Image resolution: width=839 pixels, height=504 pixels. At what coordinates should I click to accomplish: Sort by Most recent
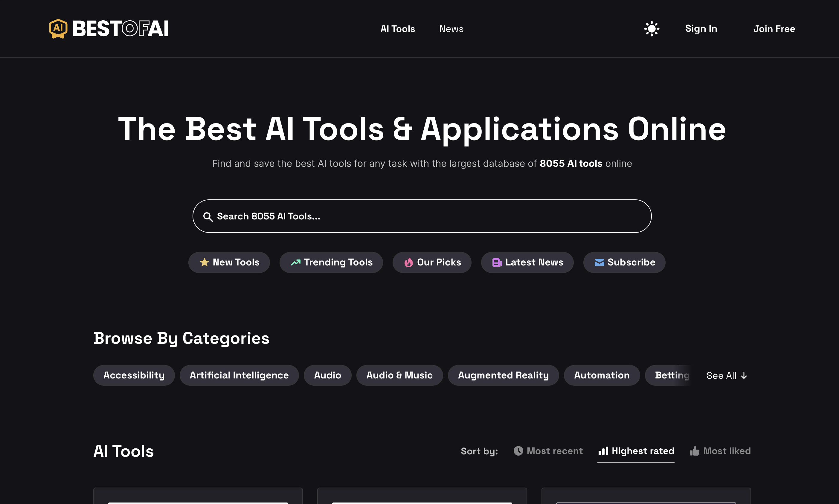coord(548,451)
